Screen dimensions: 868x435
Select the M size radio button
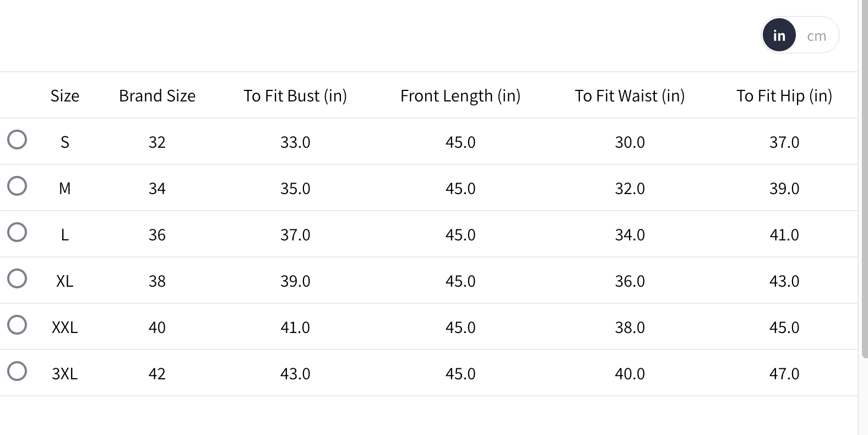[17, 186]
